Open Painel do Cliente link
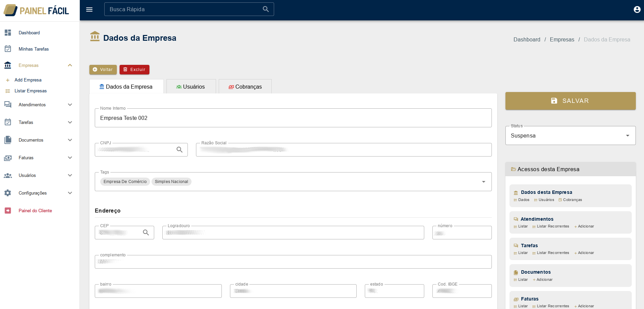The image size is (644, 309). coord(35,211)
